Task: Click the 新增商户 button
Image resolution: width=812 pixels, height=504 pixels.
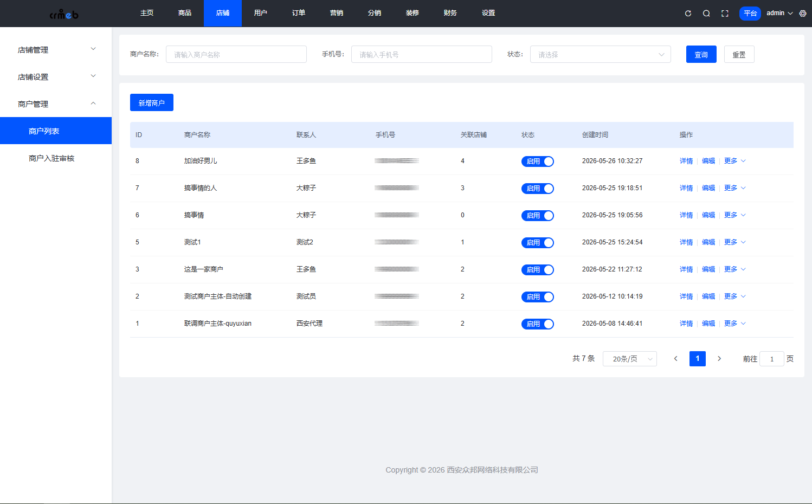Action: click(x=152, y=102)
